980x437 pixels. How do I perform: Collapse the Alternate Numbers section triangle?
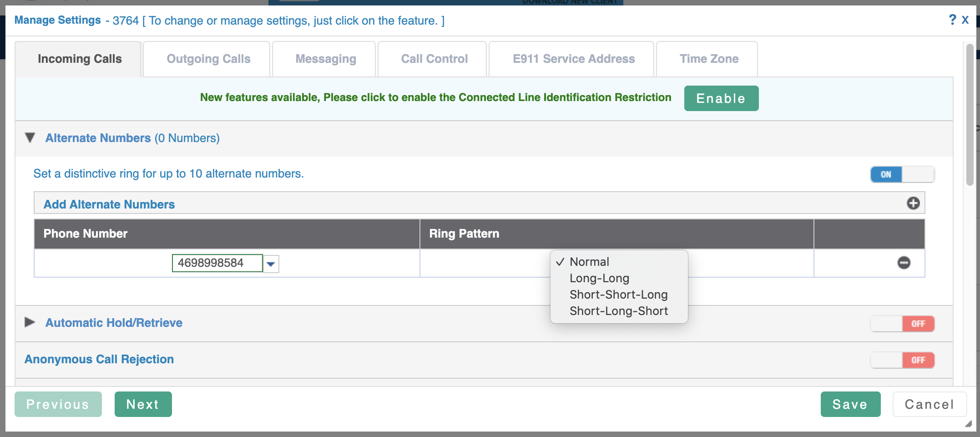pos(30,137)
